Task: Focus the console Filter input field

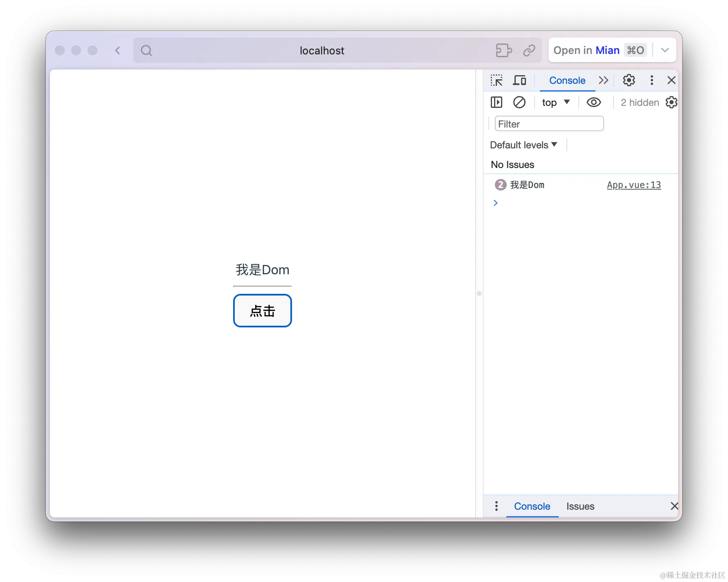Action: pyautogui.click(x=549, y=123)
